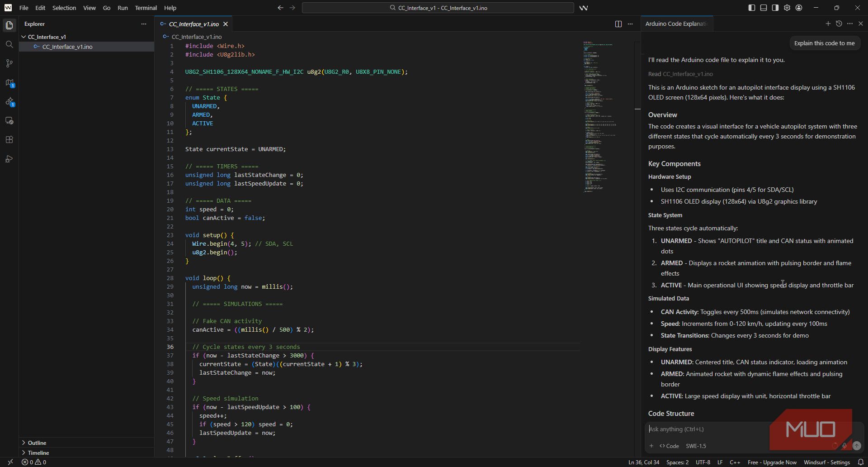This screenshot has height=467, width=868.
Task: Toggle secondary side bar layout icon
Action: [775, 8]
